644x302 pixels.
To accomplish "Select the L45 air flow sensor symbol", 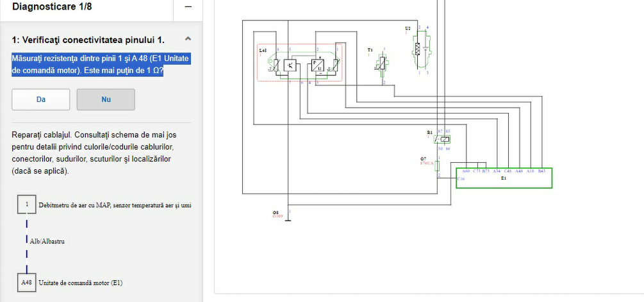I will click(x=300, y=64).
